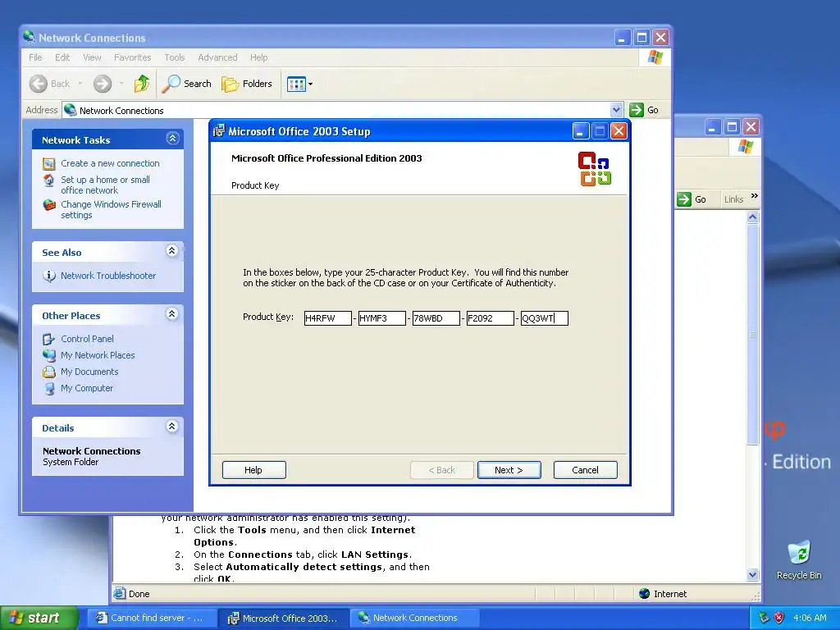Screen dimensions: 840x630
Task: Click Create a new connection link
Action: coord(110,163)
